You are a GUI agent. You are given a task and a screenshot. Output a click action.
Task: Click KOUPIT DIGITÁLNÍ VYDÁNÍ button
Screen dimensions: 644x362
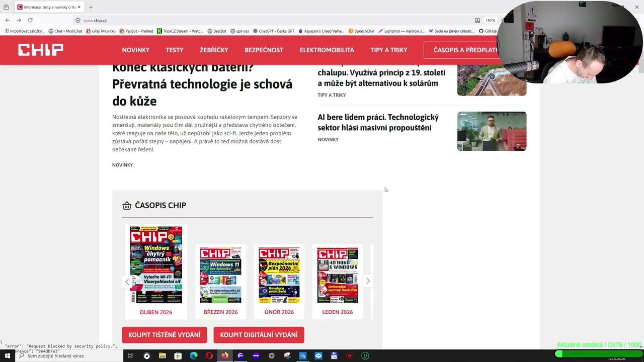tap(259, 335)
